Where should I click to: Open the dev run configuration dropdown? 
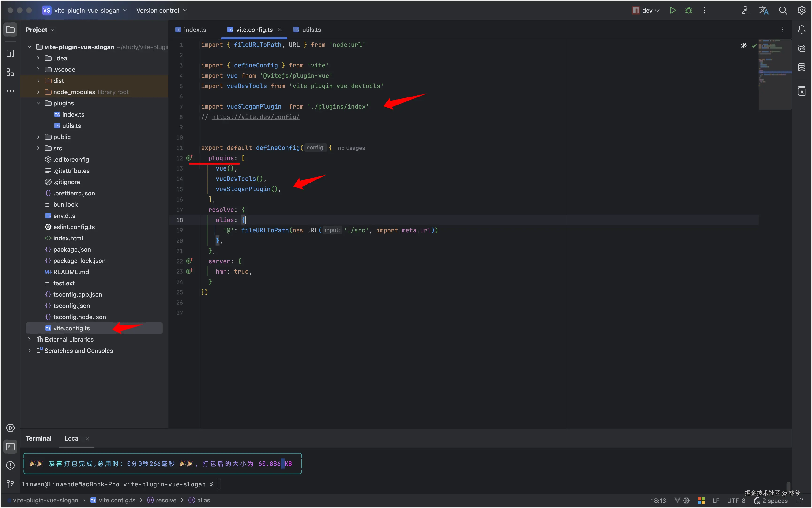coord(650,10)
